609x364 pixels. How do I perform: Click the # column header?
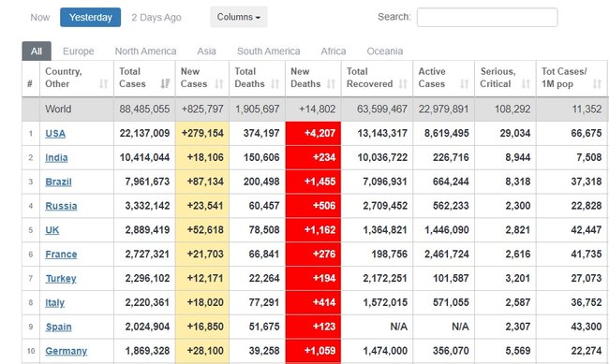point(30,83)
